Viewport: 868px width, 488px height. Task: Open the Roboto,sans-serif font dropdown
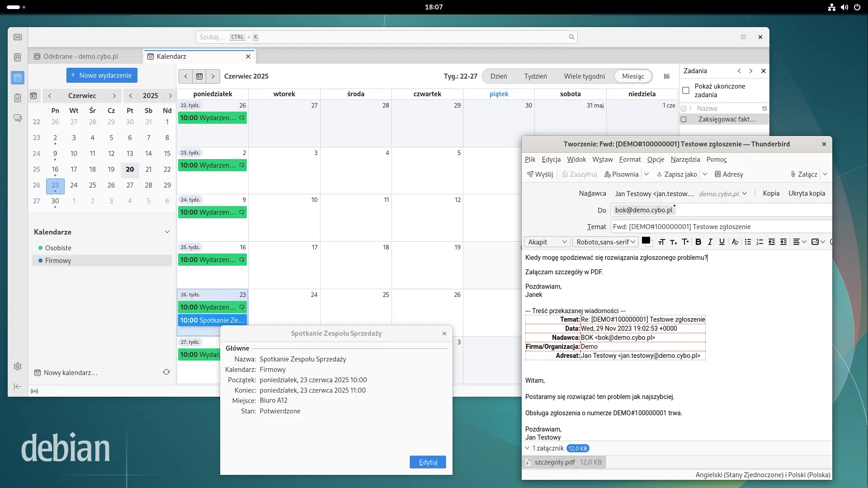click(x=605, y=242)
